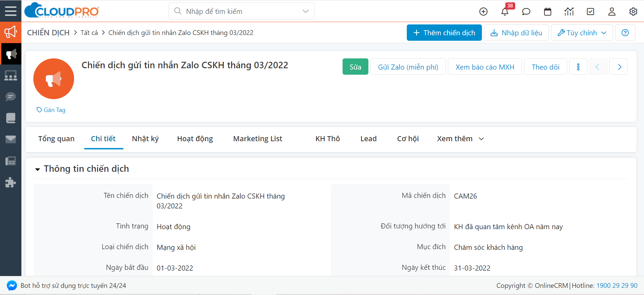Focus the Nhập để tìm kiếm field
Viewport: 644px width, 295px height.
[241, 11]
